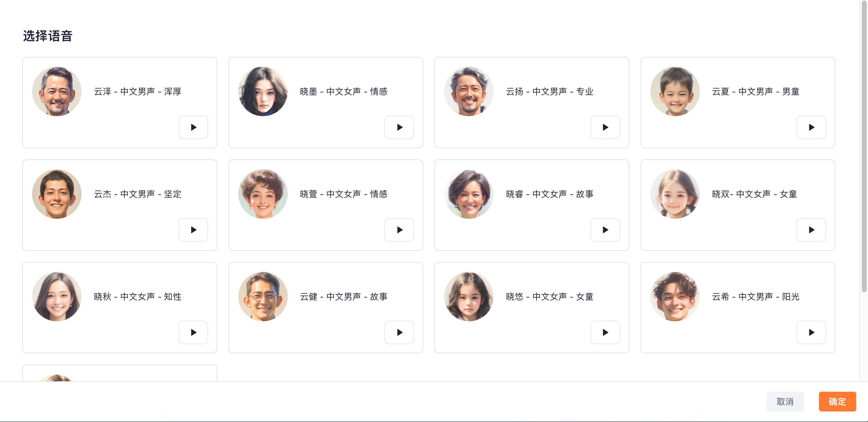This screenshot has width=868, height=422.
Task: Play preview of 晓墨 情感 voice
Action: [x=399, y=127]
